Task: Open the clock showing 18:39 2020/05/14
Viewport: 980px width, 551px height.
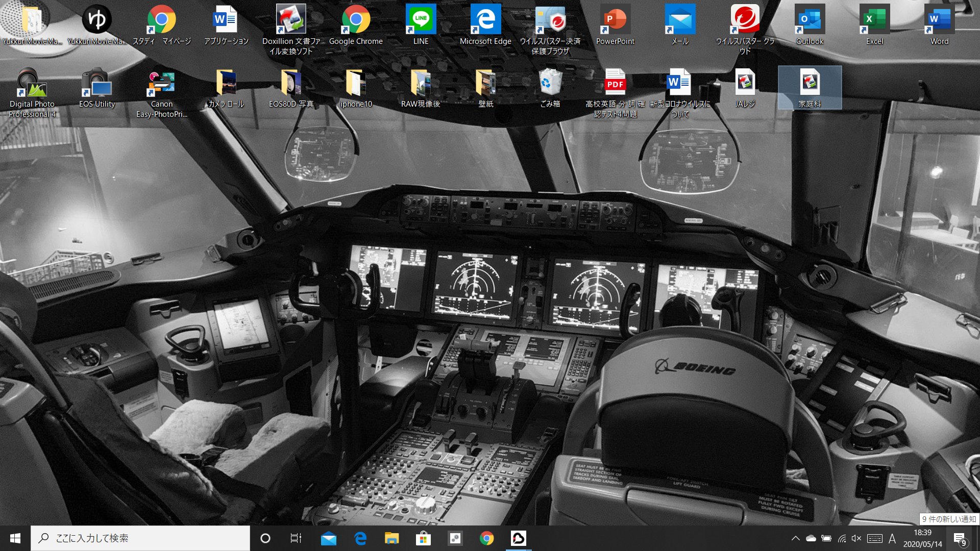Action: (923, 538)
